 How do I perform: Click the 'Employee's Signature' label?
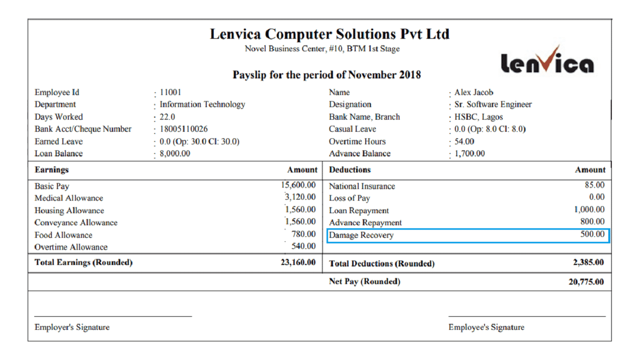click(x=487, y=327)
